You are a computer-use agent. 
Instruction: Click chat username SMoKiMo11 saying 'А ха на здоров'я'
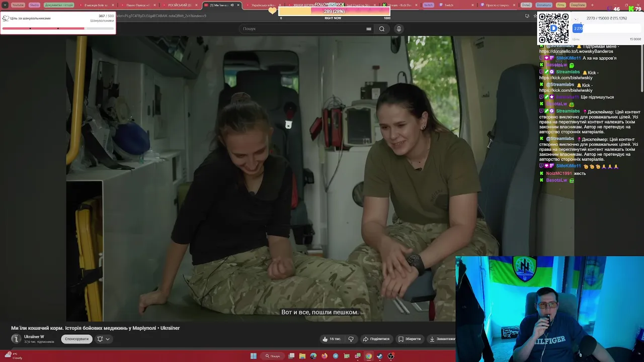pos(569,58)
